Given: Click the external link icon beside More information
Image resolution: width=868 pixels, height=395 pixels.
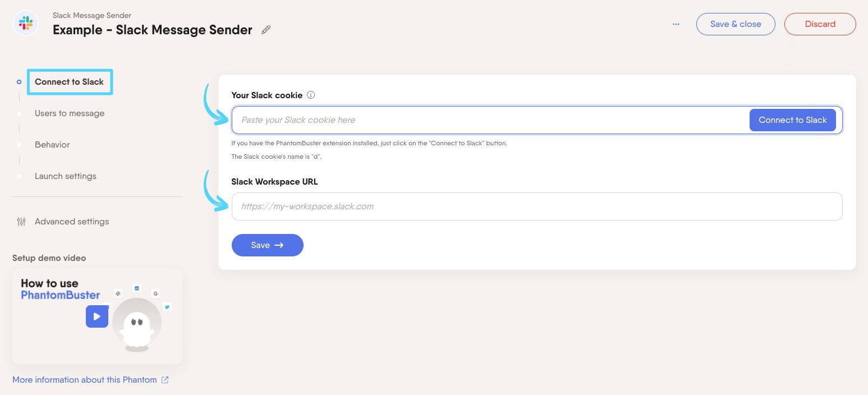Looking at the screenshot, I should click(165, 380).
